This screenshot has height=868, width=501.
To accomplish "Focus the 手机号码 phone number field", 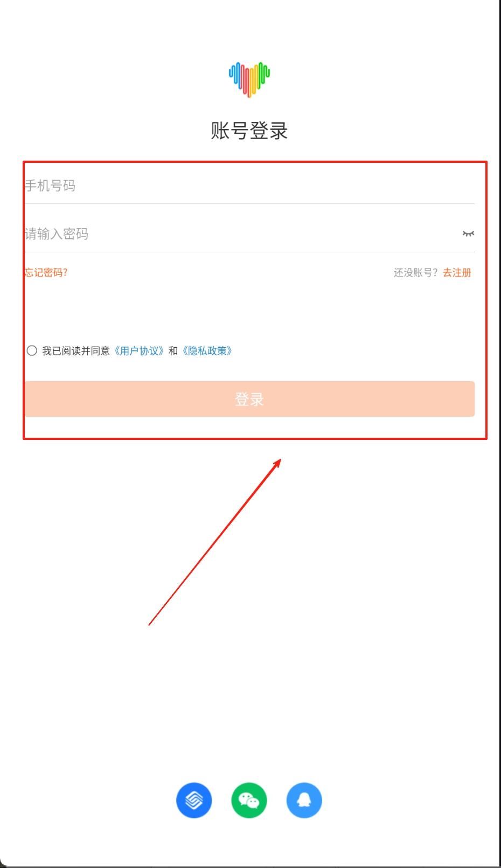I will [249, 185].
